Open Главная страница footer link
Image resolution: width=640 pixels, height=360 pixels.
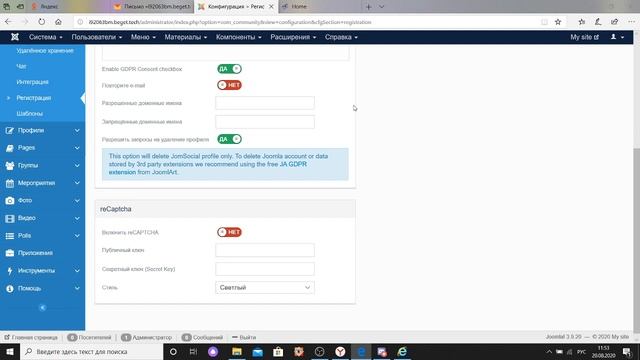[x=31, y=338]
